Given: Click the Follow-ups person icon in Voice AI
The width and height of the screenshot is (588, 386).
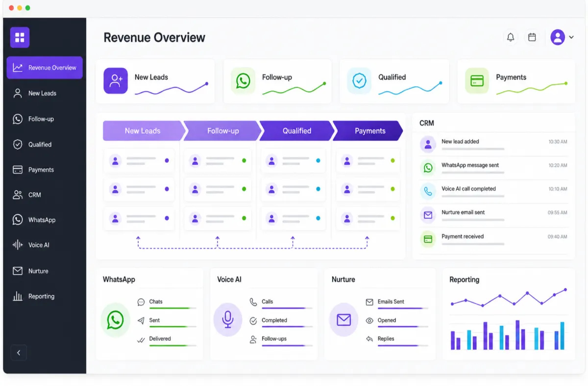Looking at the screenshot, I should pyautogui.click(x=253, y=339).
